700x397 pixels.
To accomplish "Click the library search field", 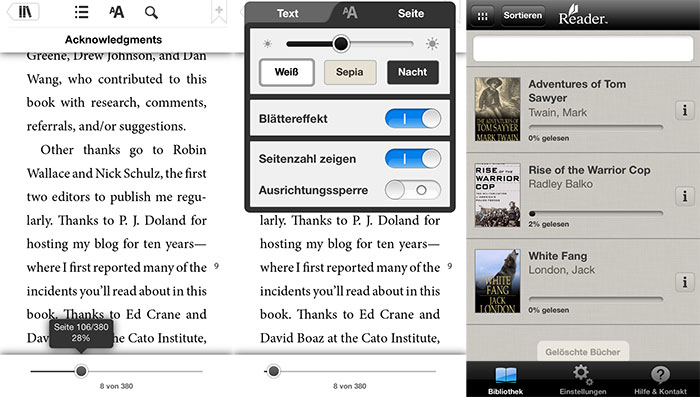I will point(583,48).
